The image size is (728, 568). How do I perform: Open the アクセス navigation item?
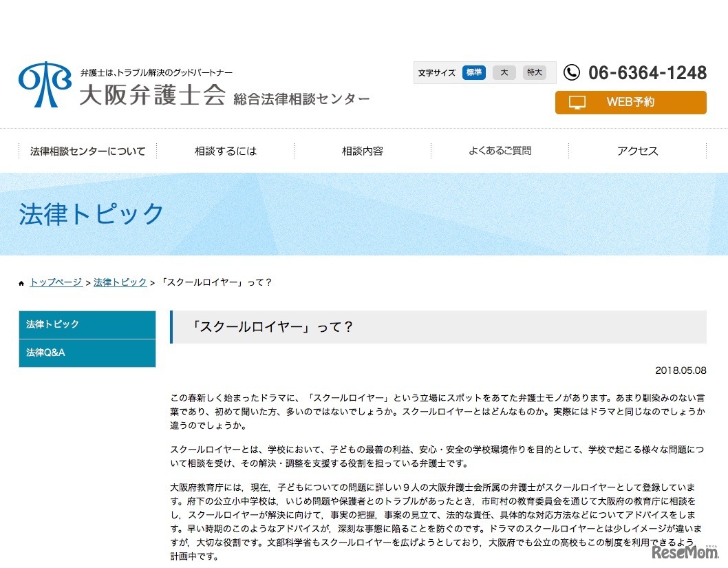[x=636, y=150]
